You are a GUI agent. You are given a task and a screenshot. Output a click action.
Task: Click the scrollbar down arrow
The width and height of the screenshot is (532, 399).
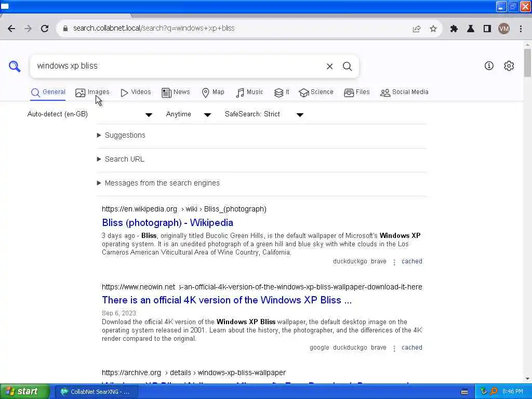coord(527,379)
